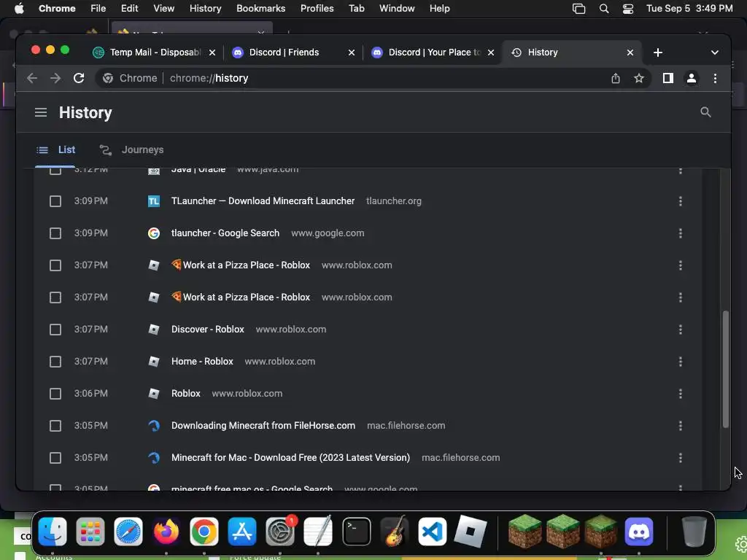
Task: Click the search history magnifier icon
Action: pos(705,112)
